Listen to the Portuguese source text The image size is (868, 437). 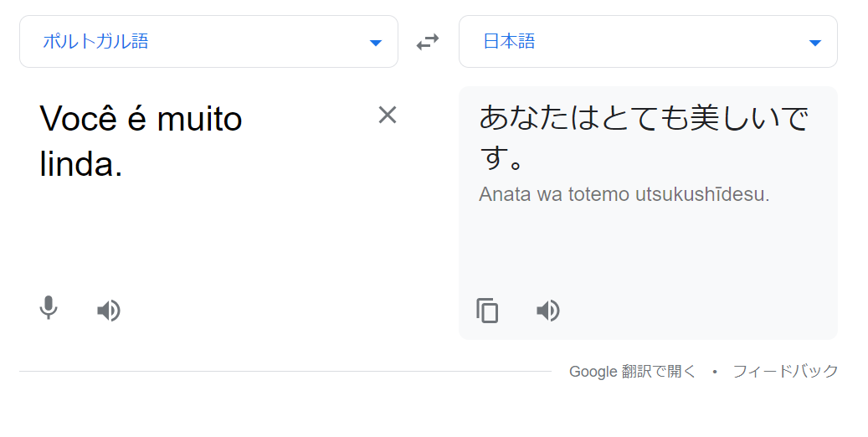point(109,311)
